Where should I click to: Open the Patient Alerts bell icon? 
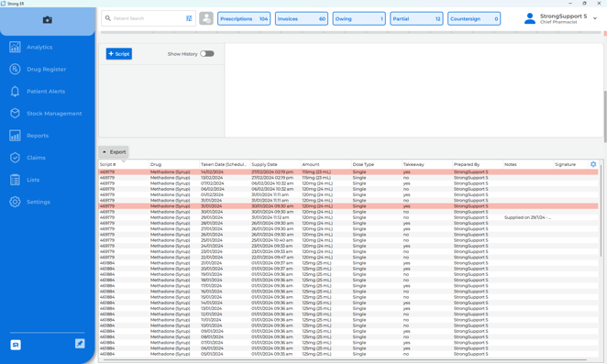[15, 91]
